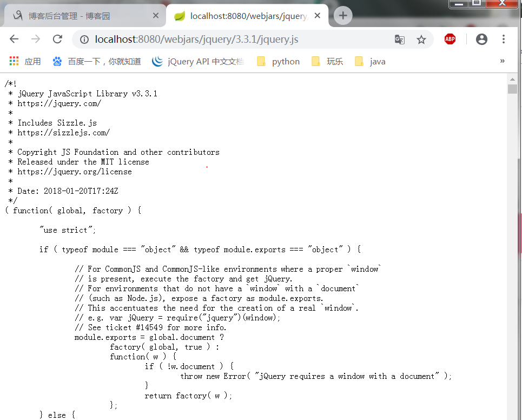Open 百度一下，你就知道 bookmark
Image resolution: width=522 pixels, height=420 pixels.
click(97, 61)
